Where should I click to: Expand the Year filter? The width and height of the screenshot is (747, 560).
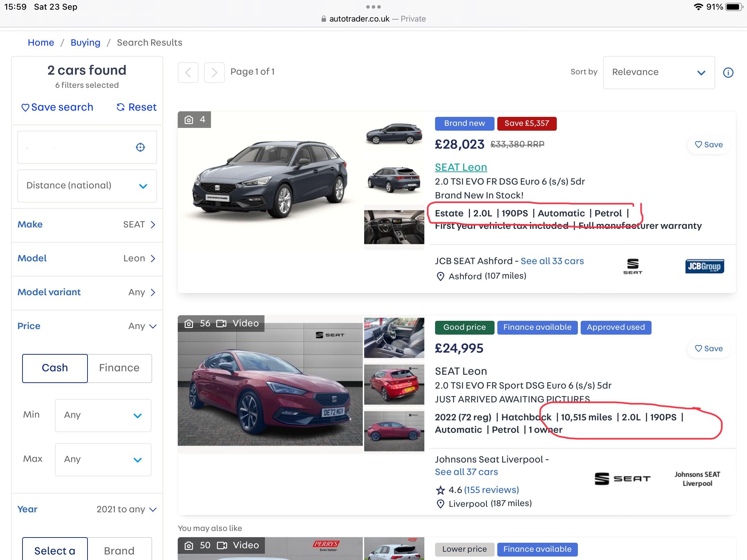pyautogui.click(x=87, y=509)
